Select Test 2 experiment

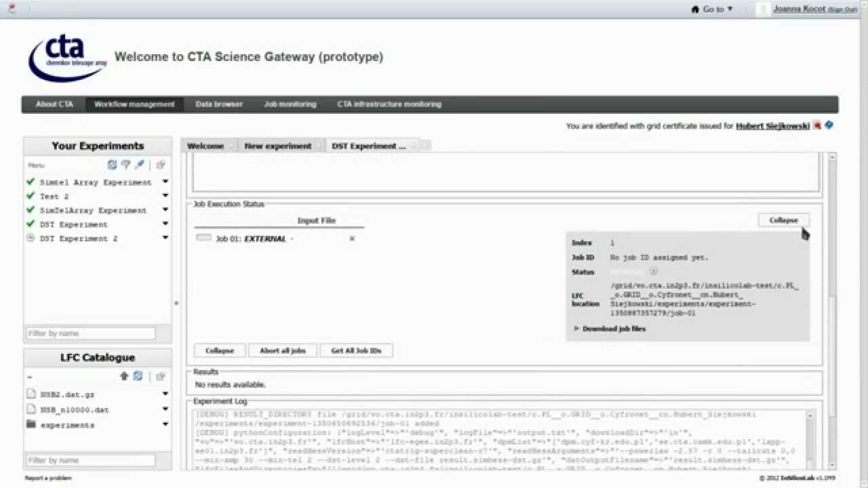(54, 197)
